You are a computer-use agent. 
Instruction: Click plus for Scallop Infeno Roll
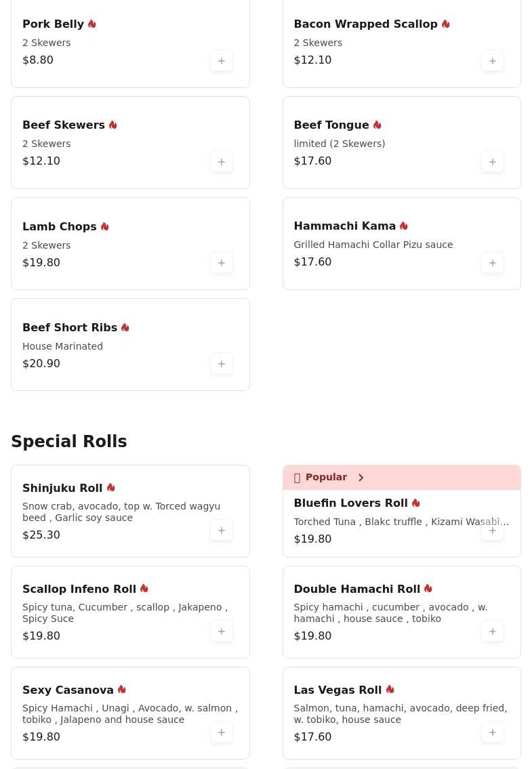coord(222,631)
